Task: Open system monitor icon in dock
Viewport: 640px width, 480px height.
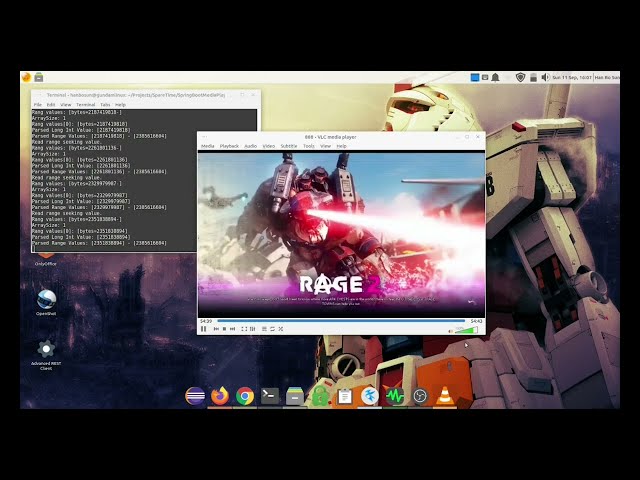Action: (x=395, y=396)
